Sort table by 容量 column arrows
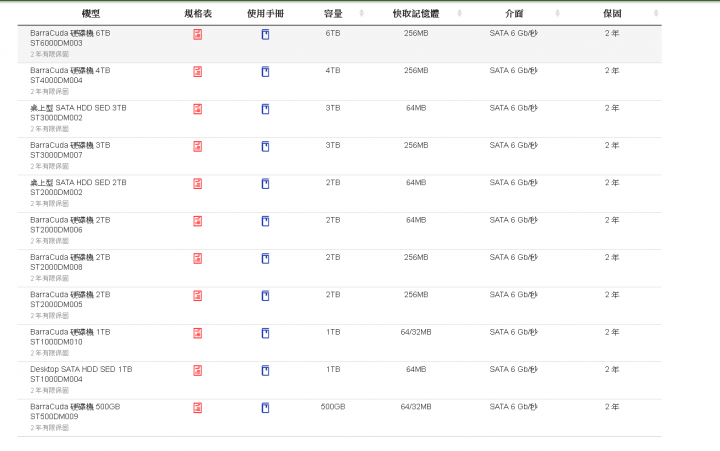Screen dimensions: 720x451 point(361,13)
